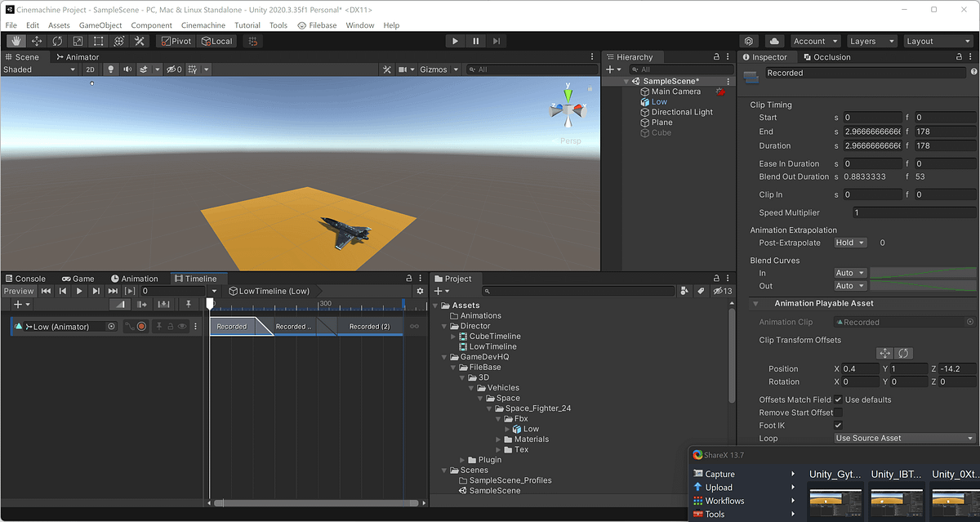Open the Timeline settings gear icon
The width and height of the screenshot is (980, 522).
point(420,291)
